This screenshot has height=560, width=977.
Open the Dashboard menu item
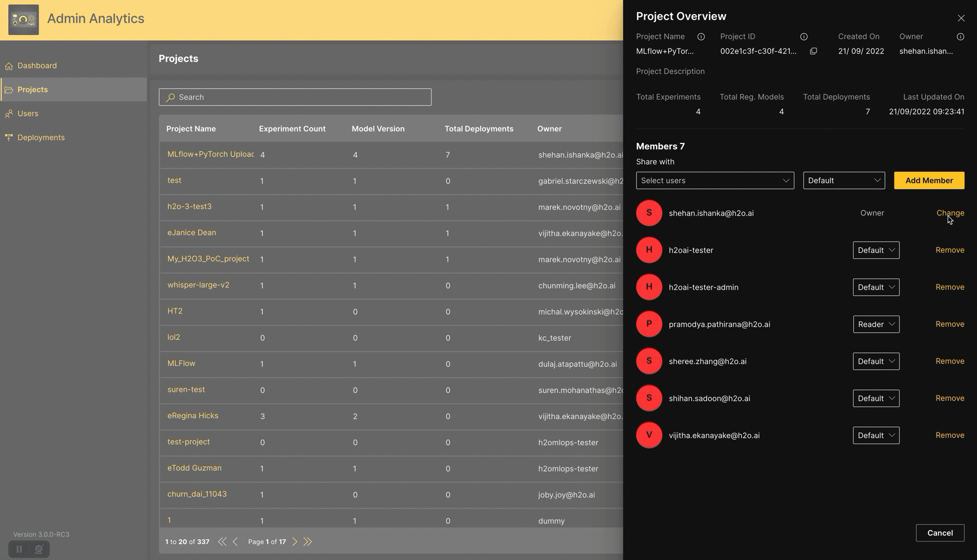(37, 65)
